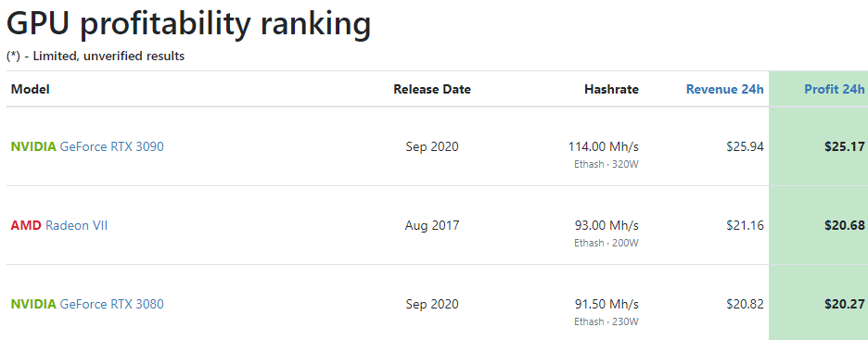Click the $21.16 revenue value

pyautogui.click(x=745, y=225)
